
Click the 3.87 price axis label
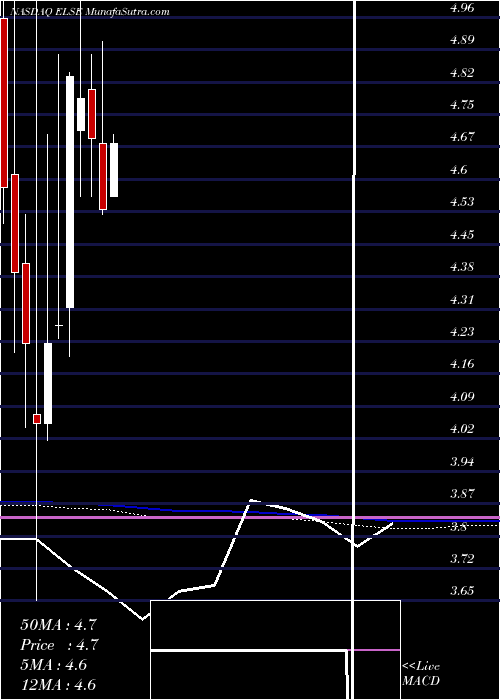click(x=464, y=493)
